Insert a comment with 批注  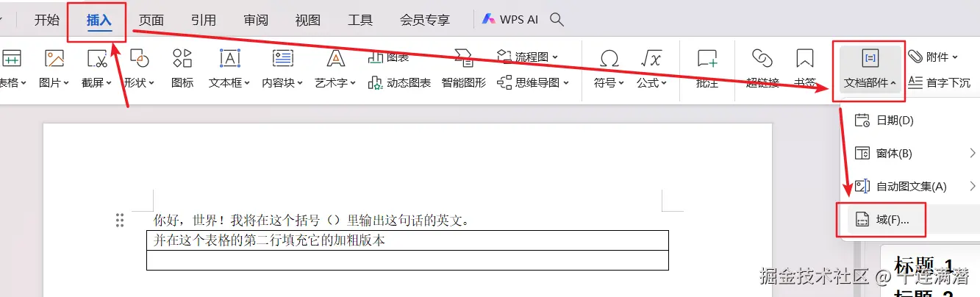click(707, 68)
